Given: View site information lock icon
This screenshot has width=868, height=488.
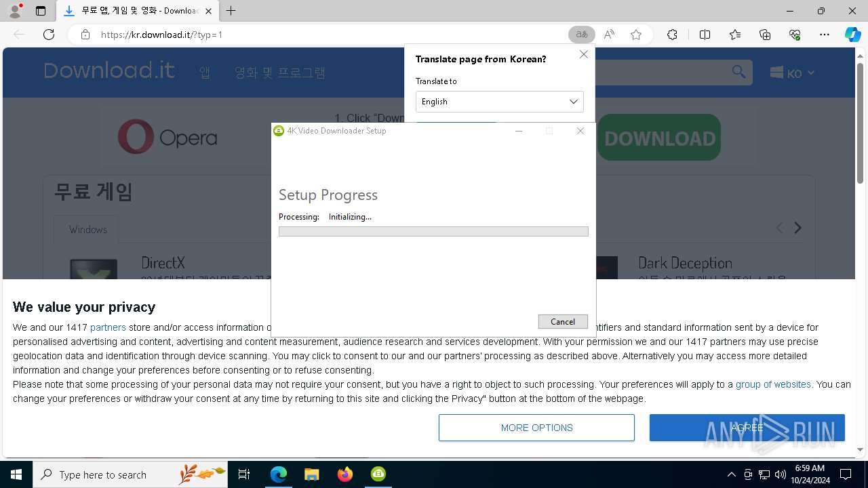Looking at the screenshot, I should (85, 35).
